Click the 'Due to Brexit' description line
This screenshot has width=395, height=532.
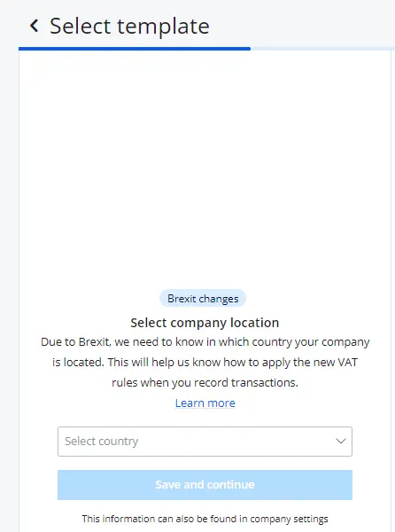point(205,342)
